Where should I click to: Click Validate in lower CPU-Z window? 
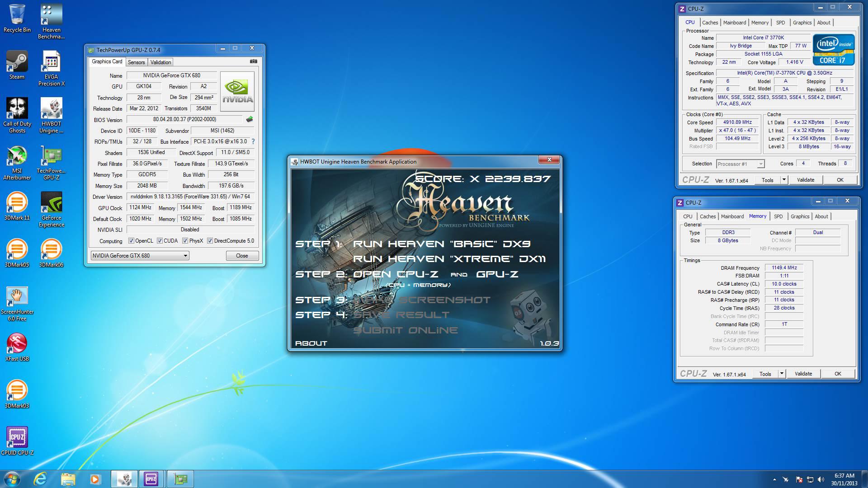(x=803, y=374)
